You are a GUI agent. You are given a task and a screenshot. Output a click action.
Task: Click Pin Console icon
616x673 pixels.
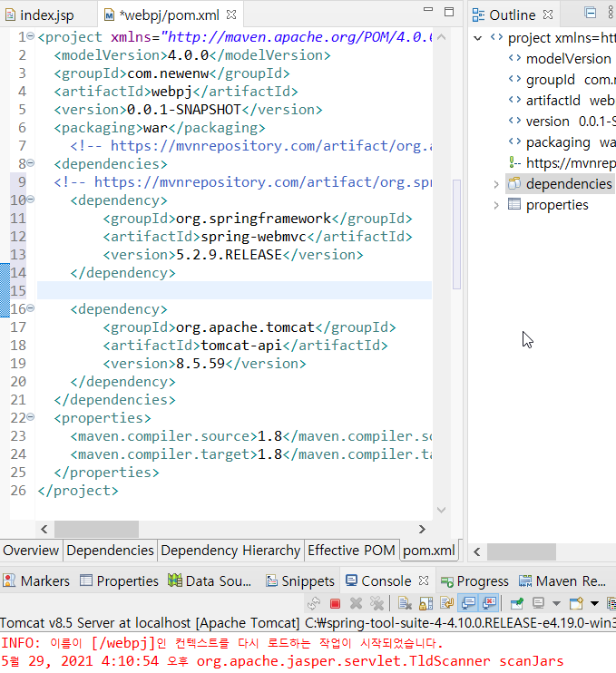517,604
